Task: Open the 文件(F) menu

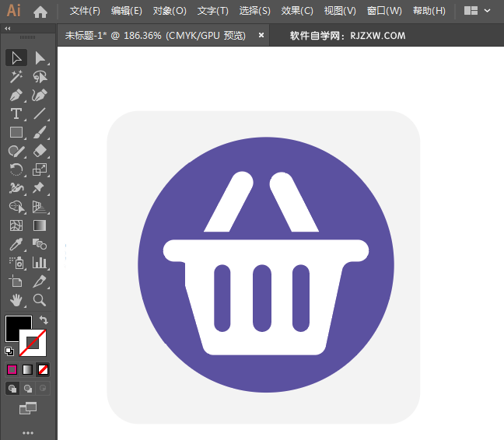Action: (x=85, y=11)
